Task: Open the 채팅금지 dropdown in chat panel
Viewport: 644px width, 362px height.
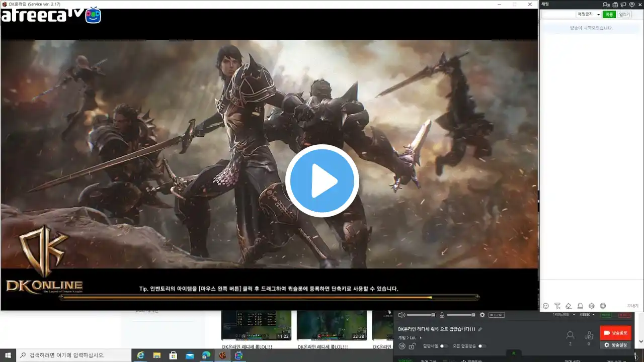Action: (x=589, y=15)
